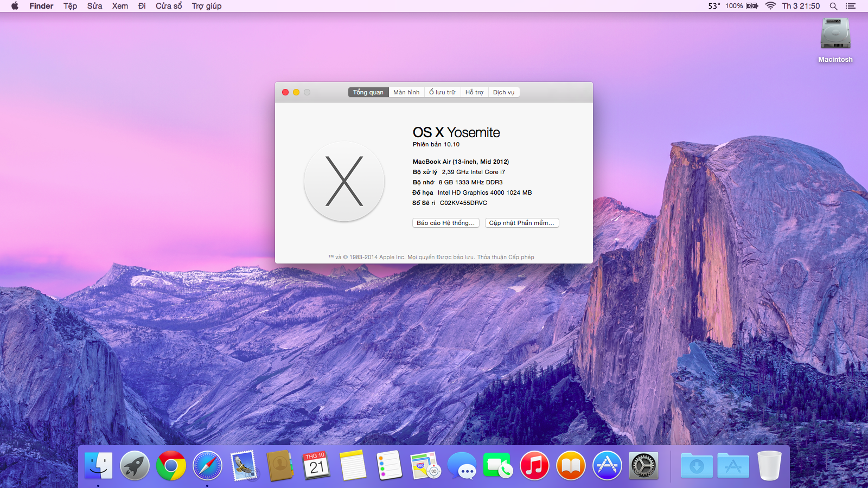Open System Preferences gear in Dock
This screenshot has height=488, width=868.
pyautogui.click(x=643, y=465)
